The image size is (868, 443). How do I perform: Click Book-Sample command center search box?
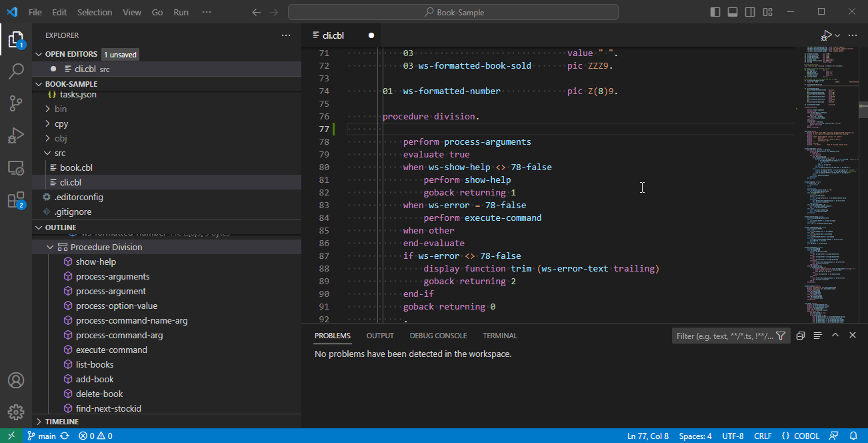[x=453, y=12]
